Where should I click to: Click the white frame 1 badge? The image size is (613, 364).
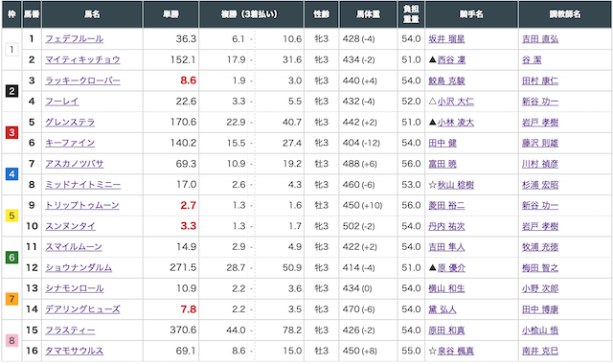pyautogui.click(x=11, y=49)
